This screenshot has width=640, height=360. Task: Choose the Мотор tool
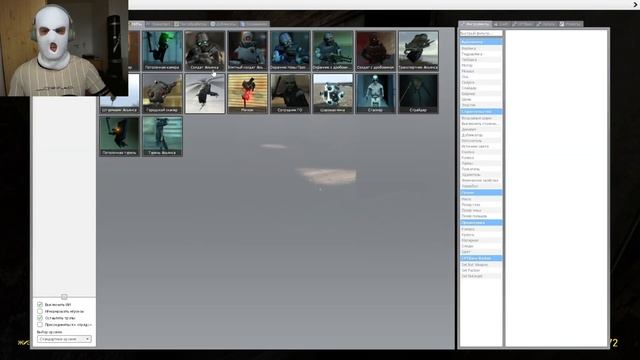tap(481, 65)
